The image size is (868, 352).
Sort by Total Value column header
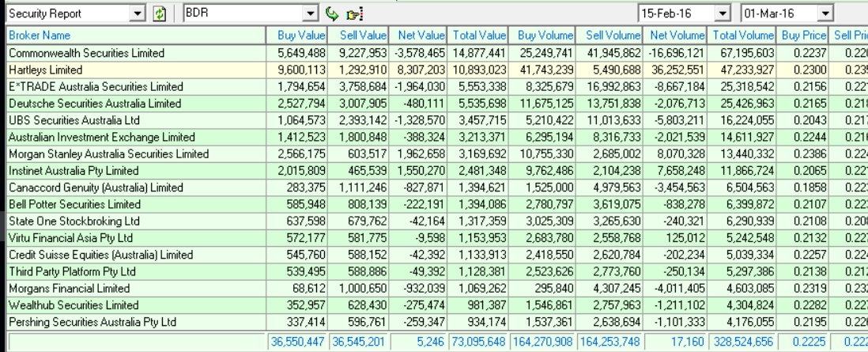(x=477, y=36)
